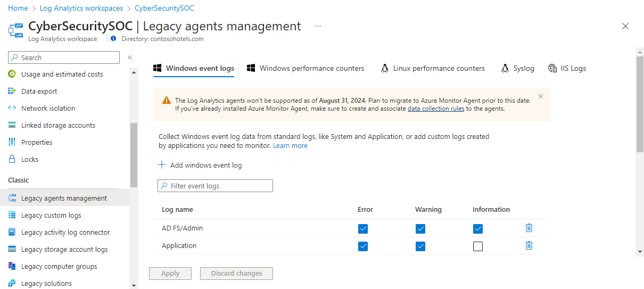
Task: Click the plus icon to add event log
Action: pos(162,165)
